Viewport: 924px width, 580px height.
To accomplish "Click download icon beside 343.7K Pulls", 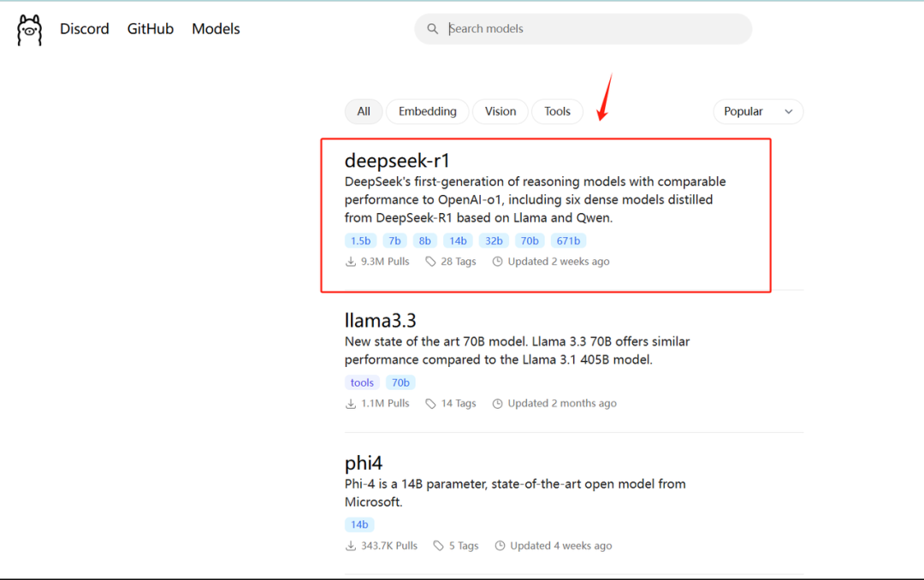I will coord(351,546).
